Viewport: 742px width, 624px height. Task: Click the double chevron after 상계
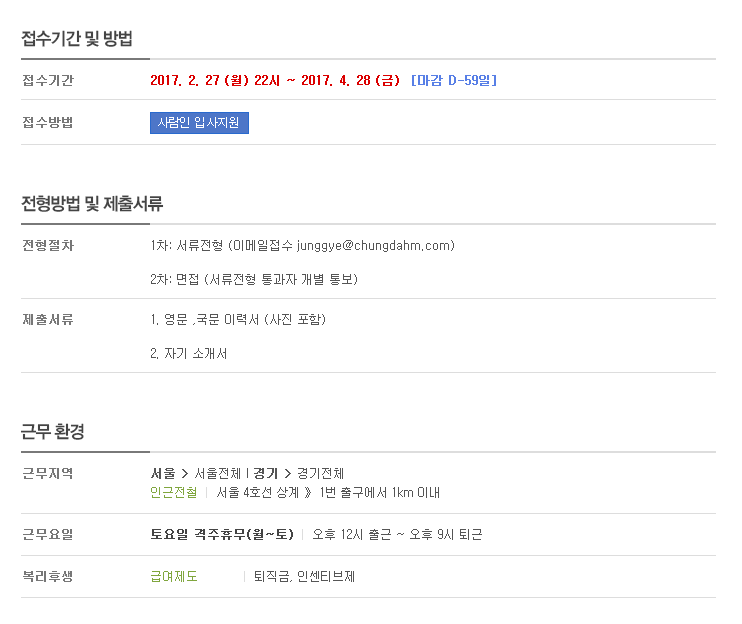tap(308, 493)
